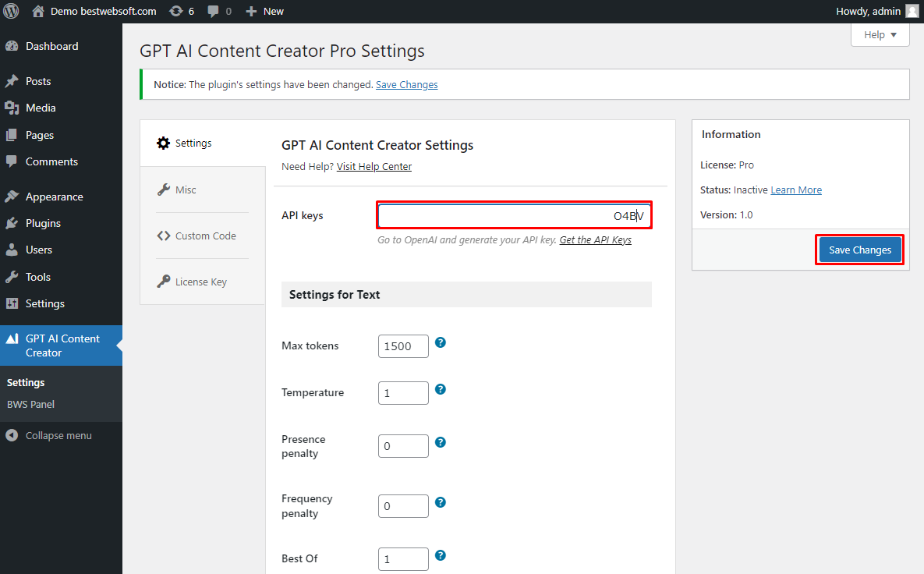924x574 pixels.
Task: Open the Plugins menu
Action: tap(43, 223)
